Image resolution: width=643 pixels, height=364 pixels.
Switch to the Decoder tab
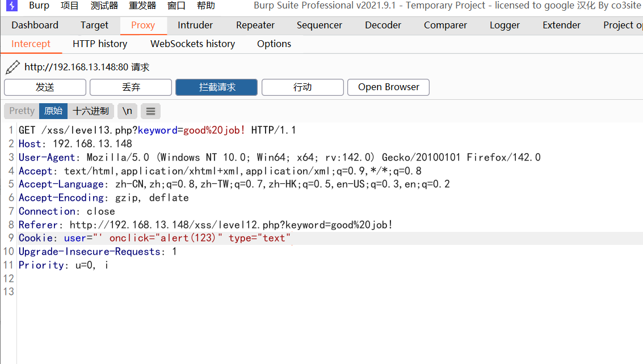pos(383,26)
